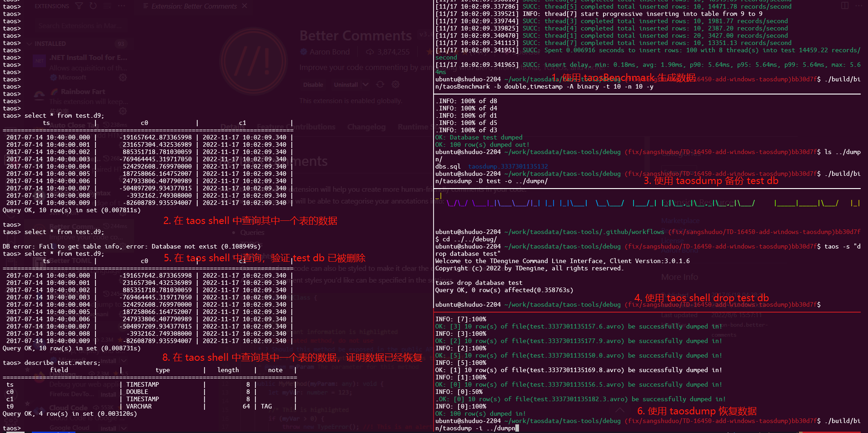The height and width of the screenshot is (433, 868).
Task: Click 'Query OK, 4 row(s) in set (0.003120s)'
Action: click(70, 414)
